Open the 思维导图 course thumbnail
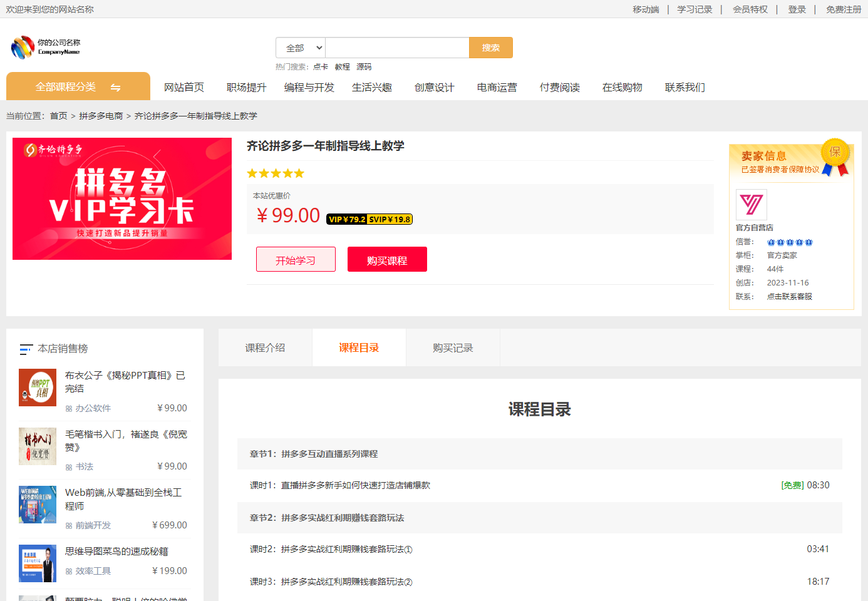This screenshot has height=601, width=868. 38,563
